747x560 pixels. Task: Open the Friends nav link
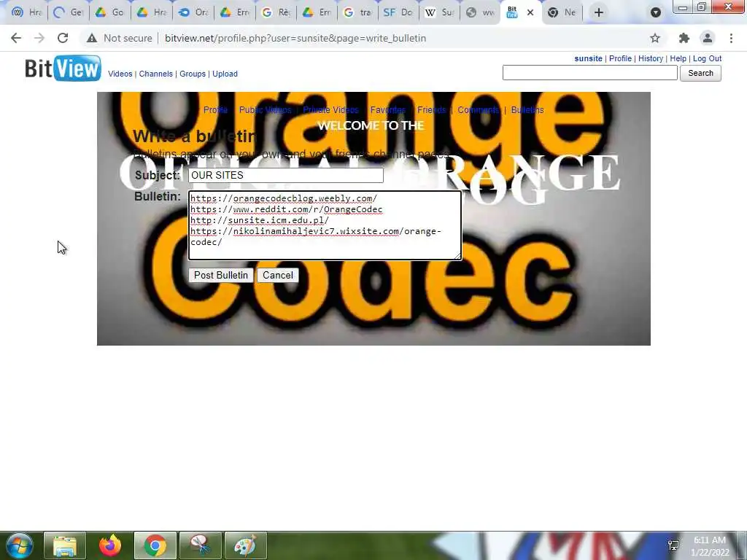[432, 110]
